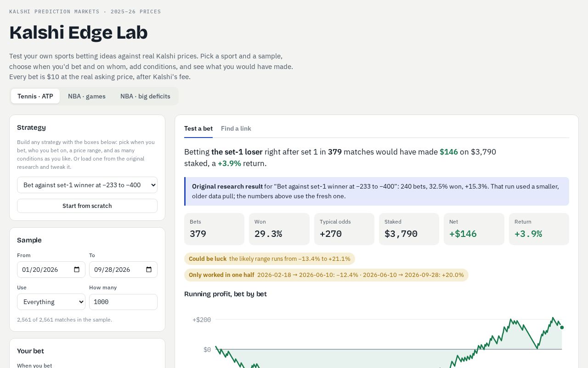Click the $0 chart axis label
The image size is (588, 368).
click(207, 350)
